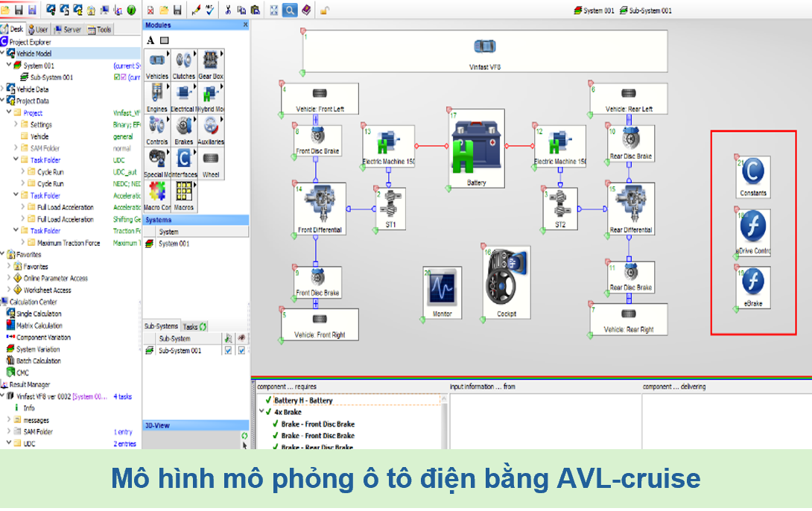Open the Server tab

coord(68,30)
